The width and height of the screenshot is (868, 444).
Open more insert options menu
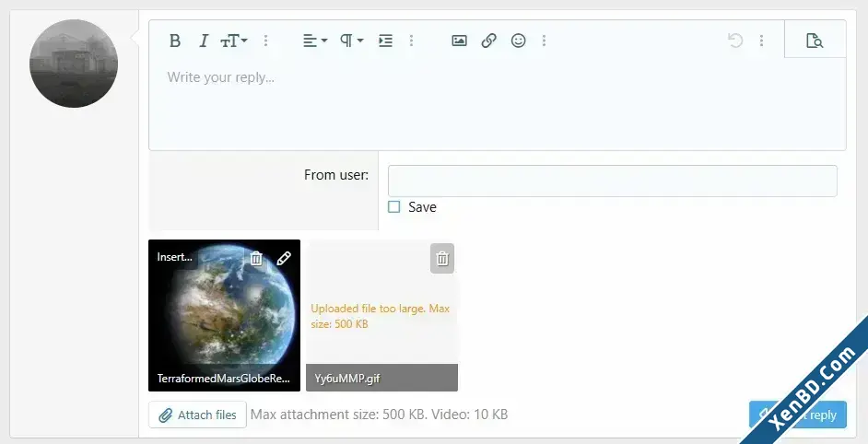click(x=545, y=41)
